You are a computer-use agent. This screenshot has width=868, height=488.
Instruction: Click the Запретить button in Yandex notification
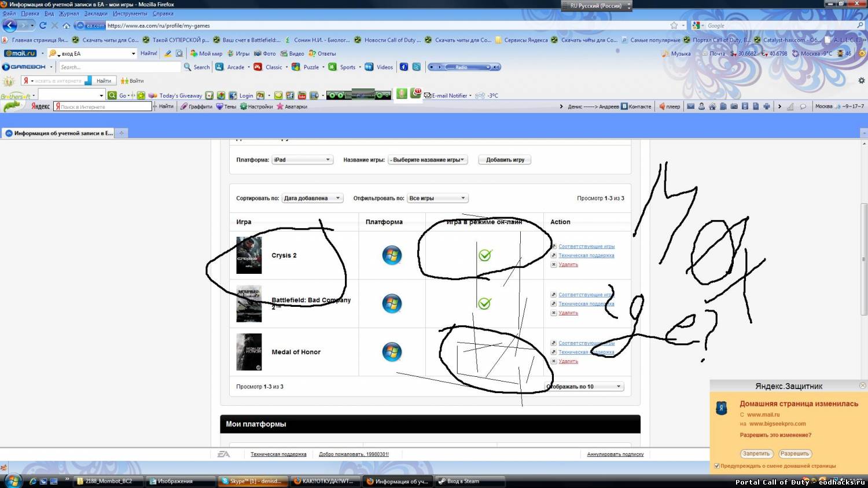pyautogui.click(x=756, y=454)
